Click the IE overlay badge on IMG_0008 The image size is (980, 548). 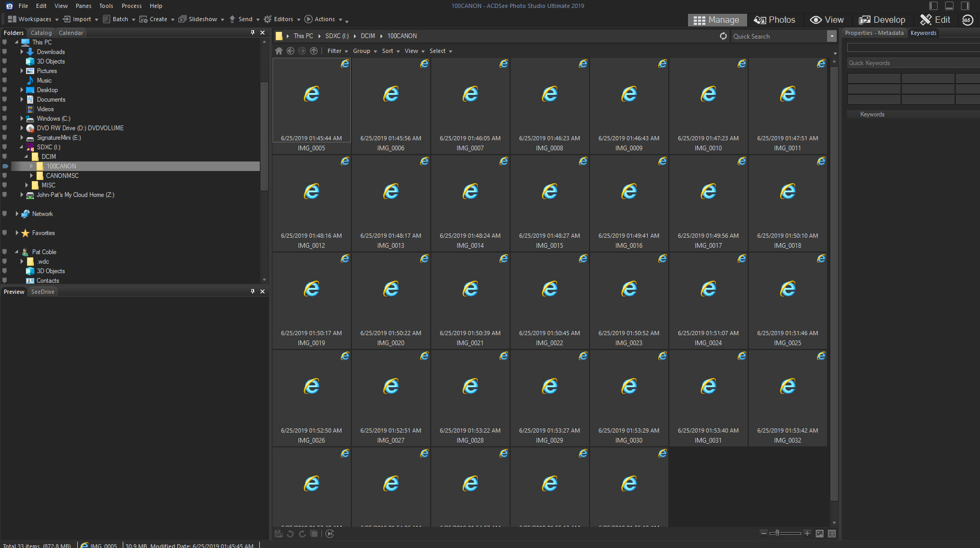[x=583, y=64]
